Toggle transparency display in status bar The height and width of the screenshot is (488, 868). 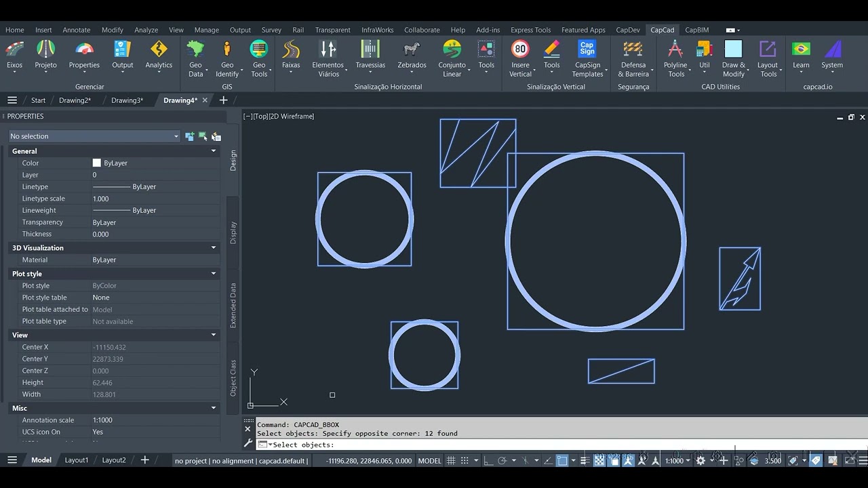tap(599, 461)
